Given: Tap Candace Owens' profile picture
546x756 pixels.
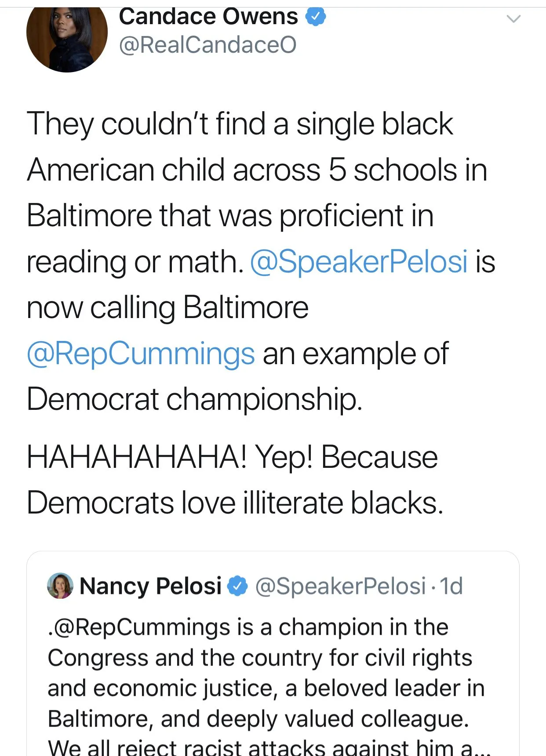Looking at the screenshot, I should point(67,36).
